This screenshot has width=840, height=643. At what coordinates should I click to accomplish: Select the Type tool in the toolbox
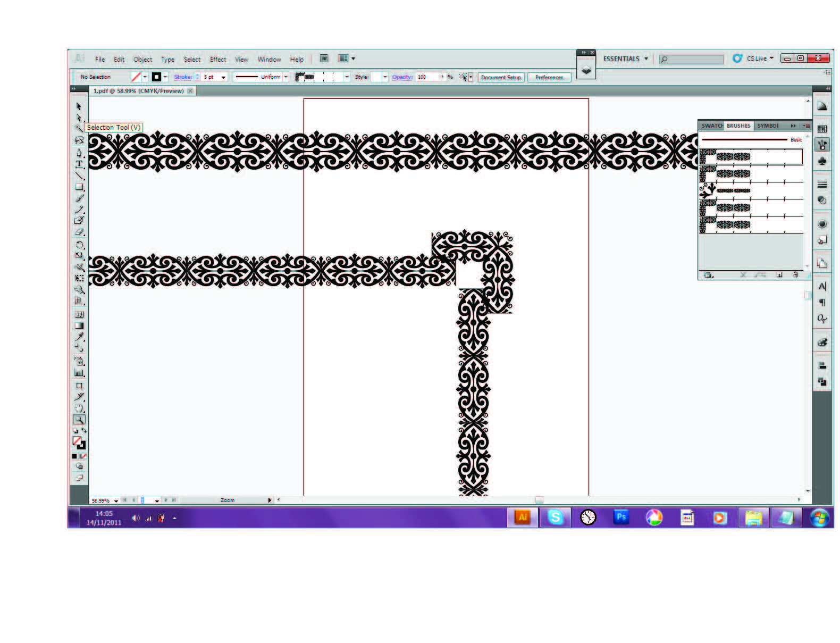coord(79,164)
